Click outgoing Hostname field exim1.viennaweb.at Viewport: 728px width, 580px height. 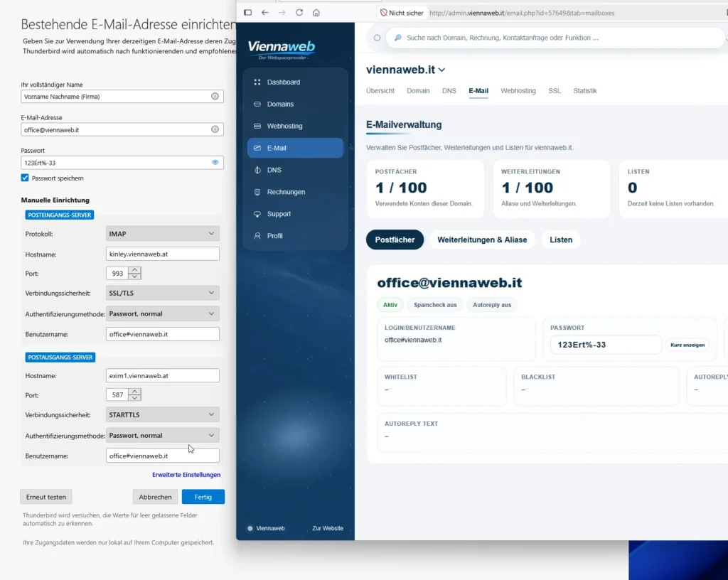(163, 375)
